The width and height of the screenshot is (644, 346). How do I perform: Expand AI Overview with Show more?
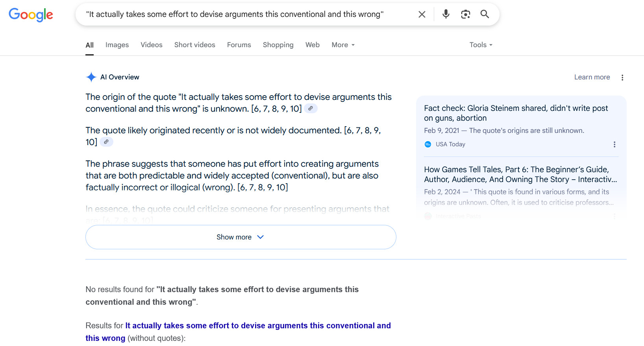click(241, 237)
